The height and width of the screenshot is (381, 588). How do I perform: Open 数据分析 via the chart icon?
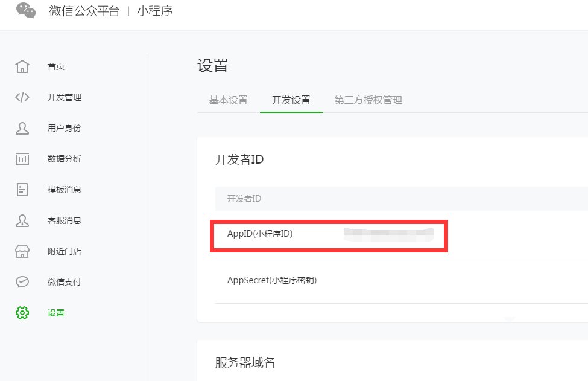[x=22, y=159]
